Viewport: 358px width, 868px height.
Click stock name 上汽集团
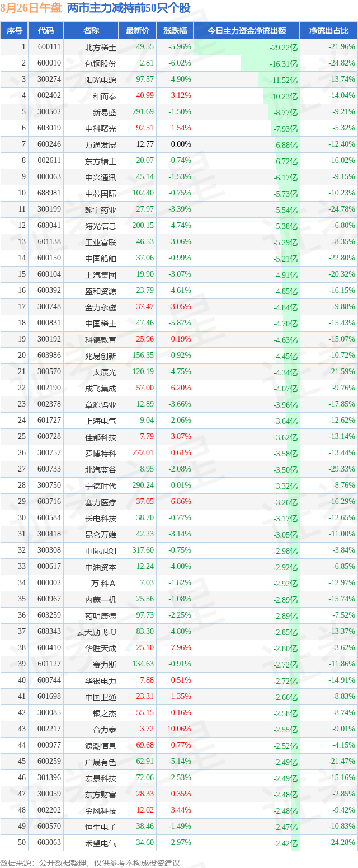pos(101,274)
